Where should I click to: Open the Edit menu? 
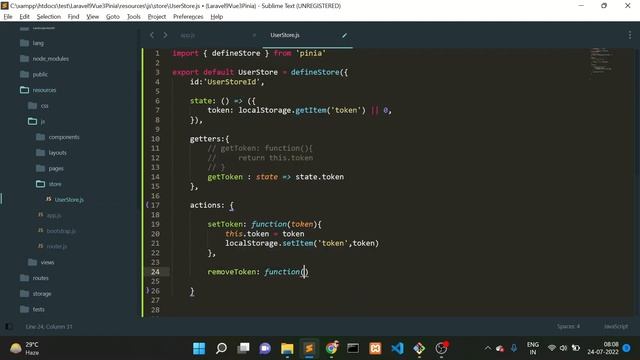pyautogui.click(x=24, y=17)
